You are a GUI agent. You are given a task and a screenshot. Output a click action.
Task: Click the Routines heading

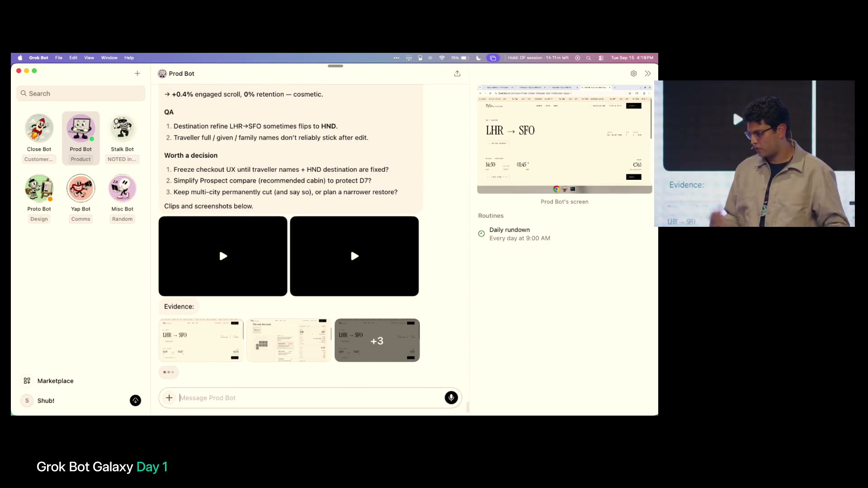(x=491, y=216)
